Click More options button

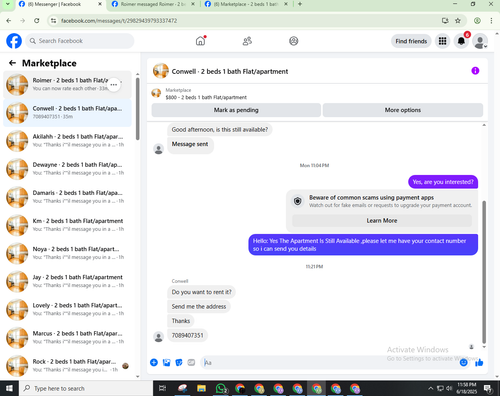tap(403, 110)
